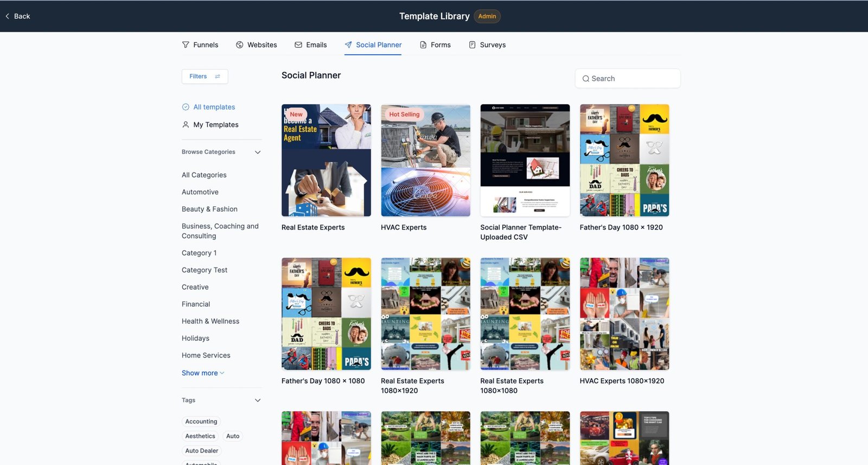This screenshot has width=868, height=465.
Task: Open the Filters button
Action: pos(205,77)
